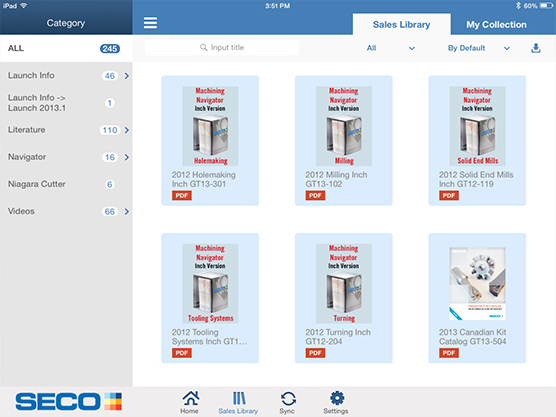Tap PDF badge on 2012 Milling Inch
The width and height of the screenshot is (556, 417).
click(315, 195)
